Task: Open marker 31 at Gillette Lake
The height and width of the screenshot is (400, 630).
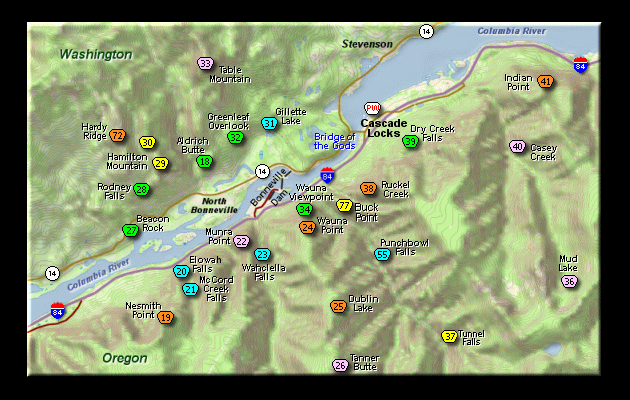Action: (269, 123)
